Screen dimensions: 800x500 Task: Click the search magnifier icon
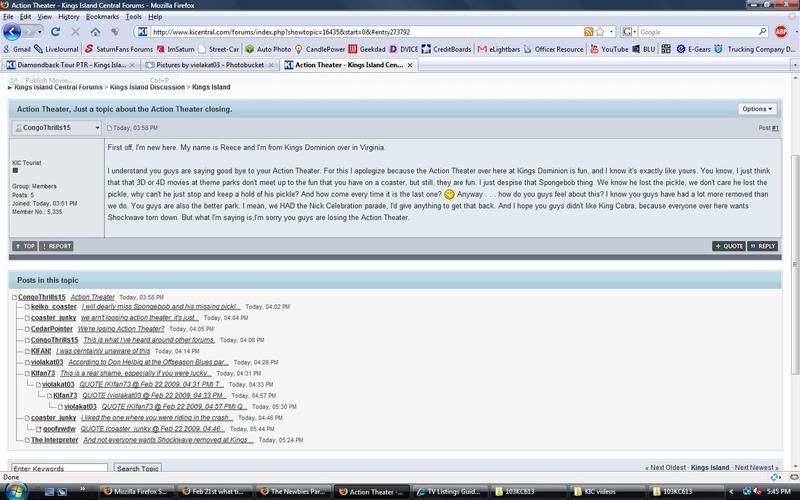pyautogui.click(x=762, y=32)
